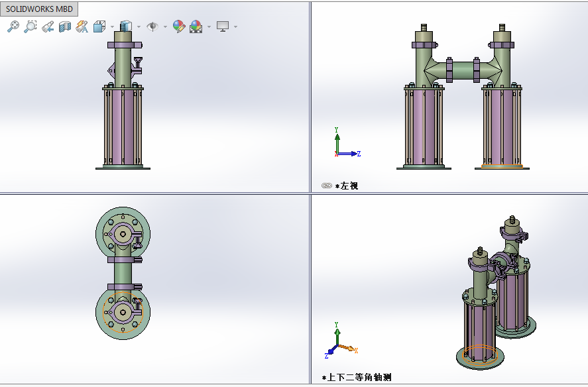Expand the Apply Scene dropdown arrow
Viewport: 588px width, 387px height.
209,27
